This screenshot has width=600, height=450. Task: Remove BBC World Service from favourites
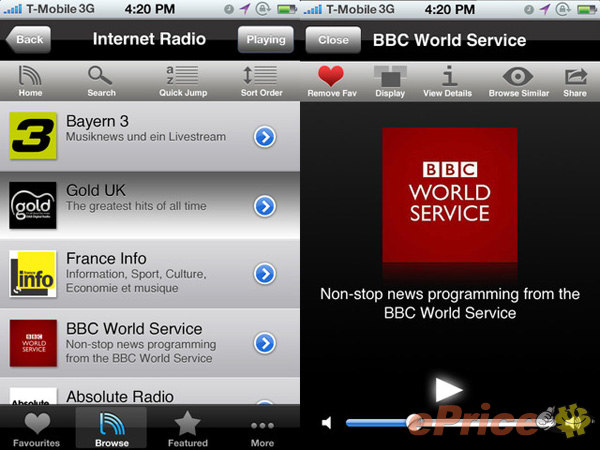click(331, 81)
